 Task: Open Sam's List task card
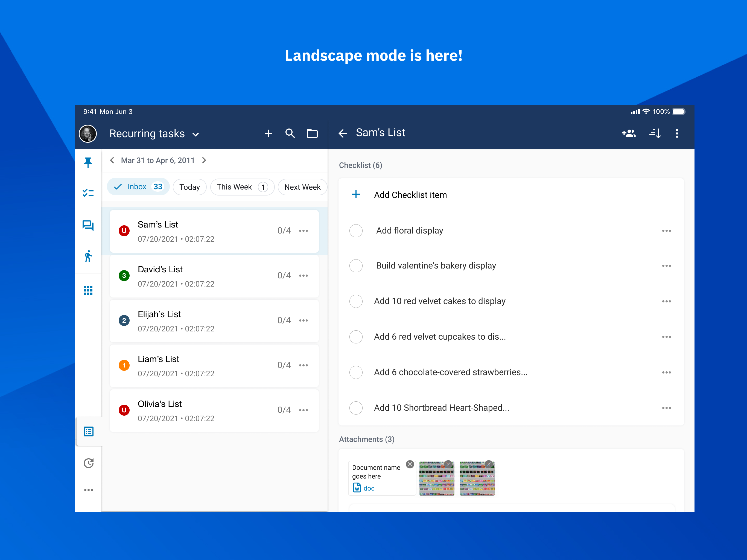tap(214, 231)
